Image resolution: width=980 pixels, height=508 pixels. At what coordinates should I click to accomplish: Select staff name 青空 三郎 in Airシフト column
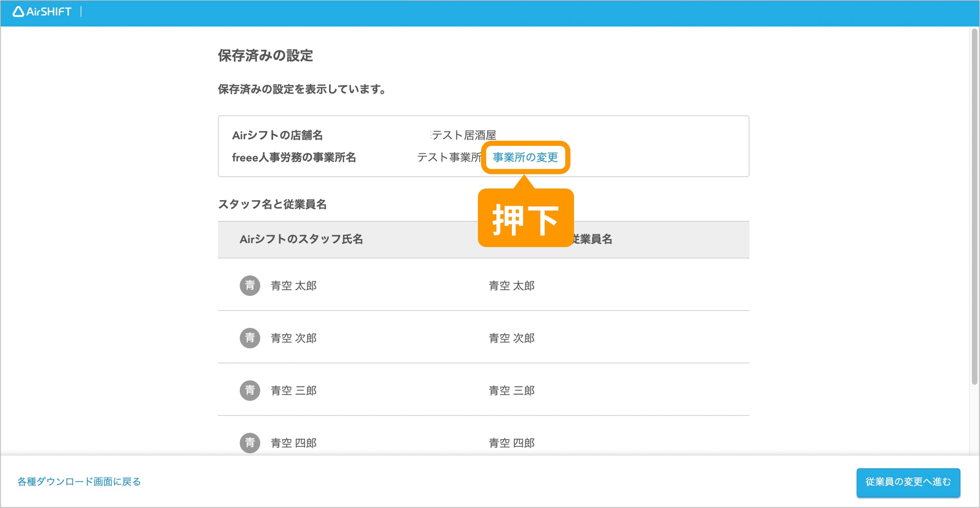pos(293,390)
